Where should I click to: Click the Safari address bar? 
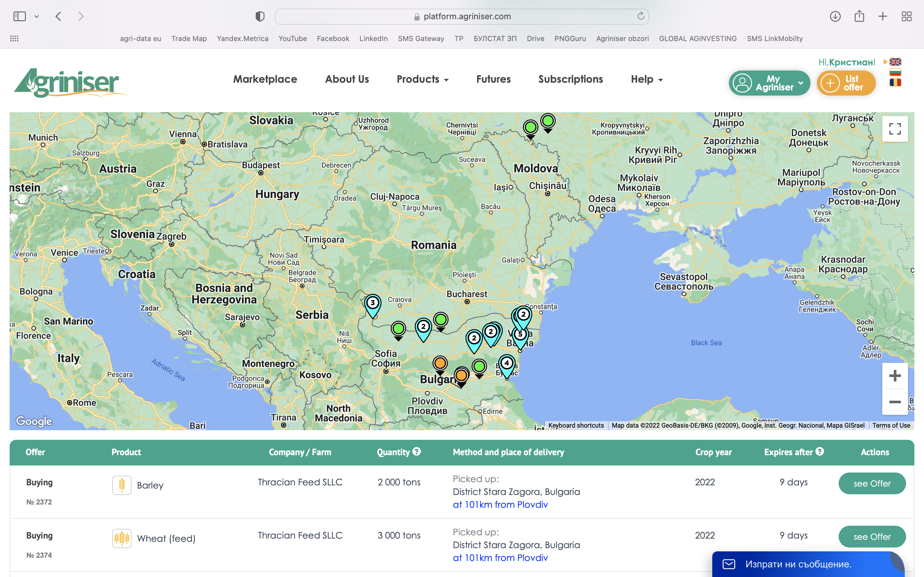[462, 16]
